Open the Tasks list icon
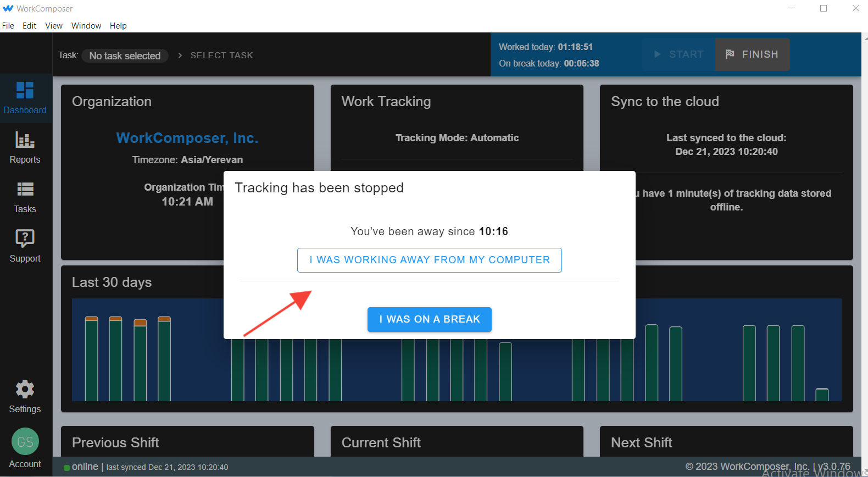868x477 pixels. (25, 190)
